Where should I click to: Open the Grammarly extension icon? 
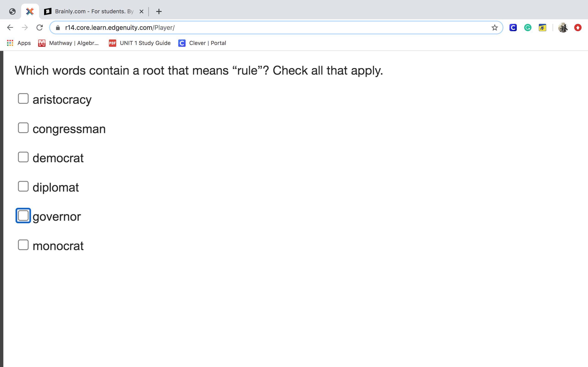click(x=528, y=28)
